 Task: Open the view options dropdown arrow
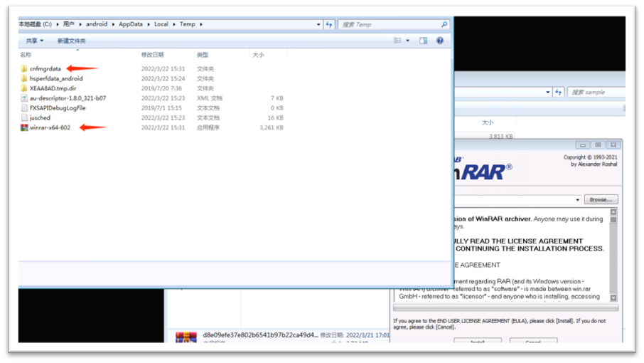pyautogui.click(x=408, y=41)
